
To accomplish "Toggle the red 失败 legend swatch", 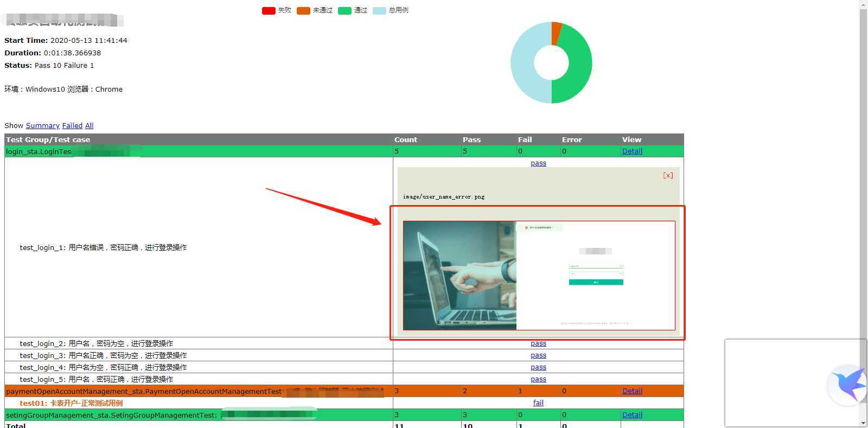I will pyautogui.click(x=269, y=10).
